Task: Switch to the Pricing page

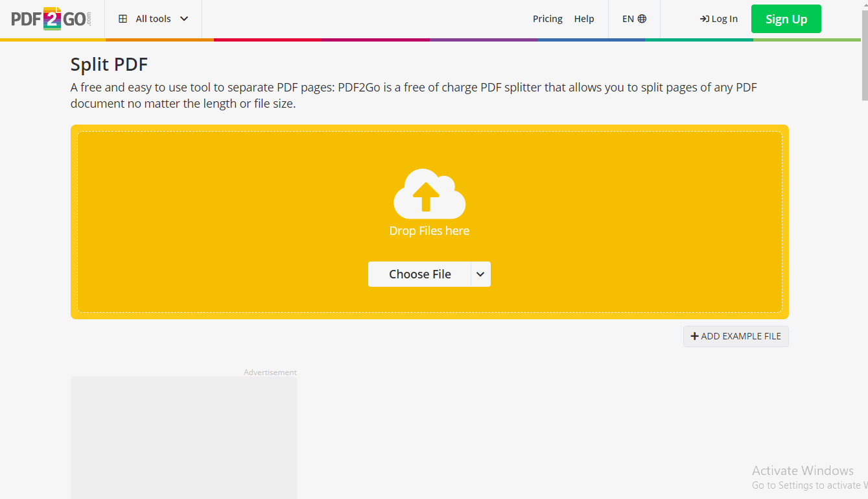Action: [x=547, y=19]
